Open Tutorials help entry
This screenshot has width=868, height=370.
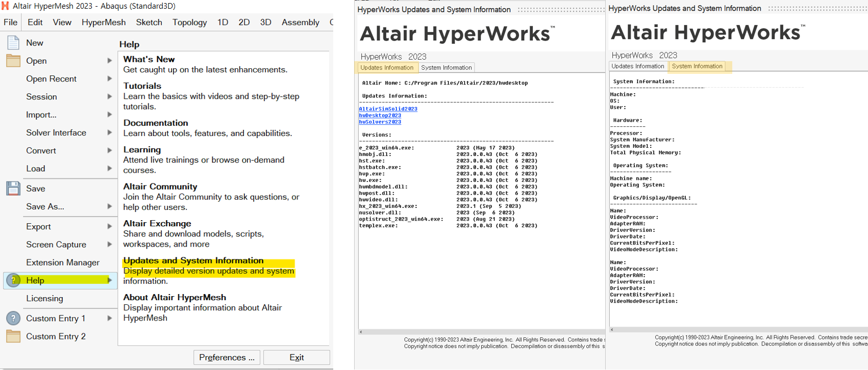211,96
